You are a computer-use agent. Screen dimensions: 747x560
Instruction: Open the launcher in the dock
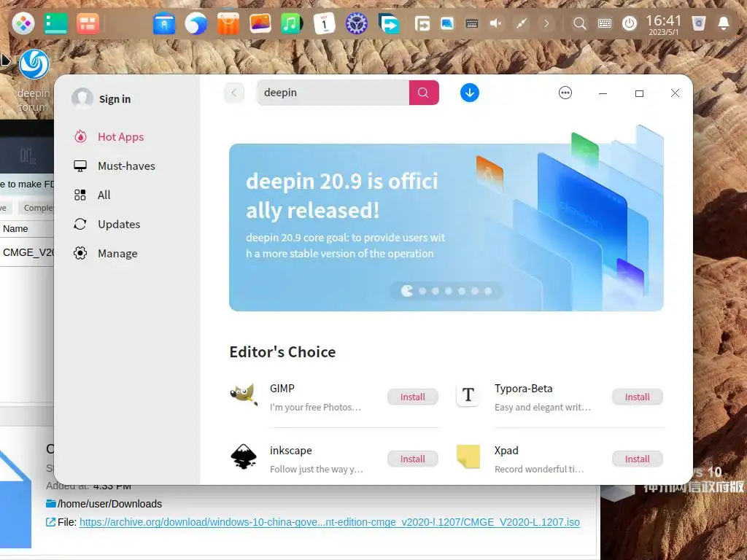23,23
